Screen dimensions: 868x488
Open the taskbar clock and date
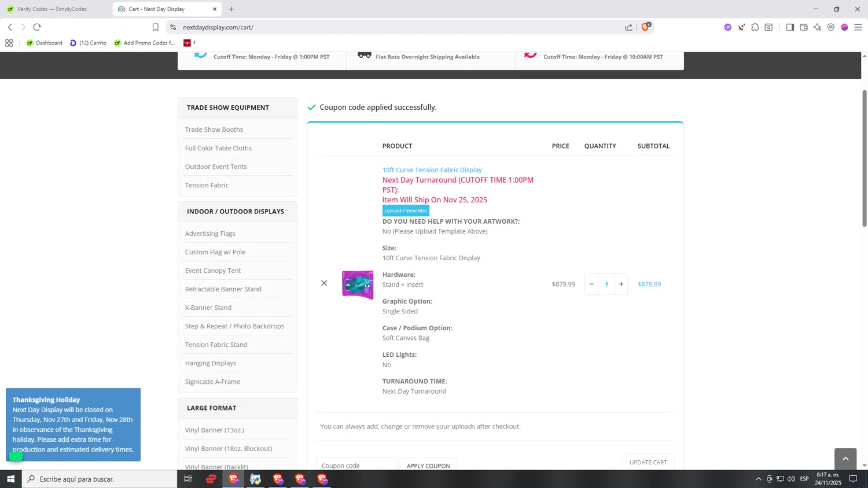(x=828, y=479)
